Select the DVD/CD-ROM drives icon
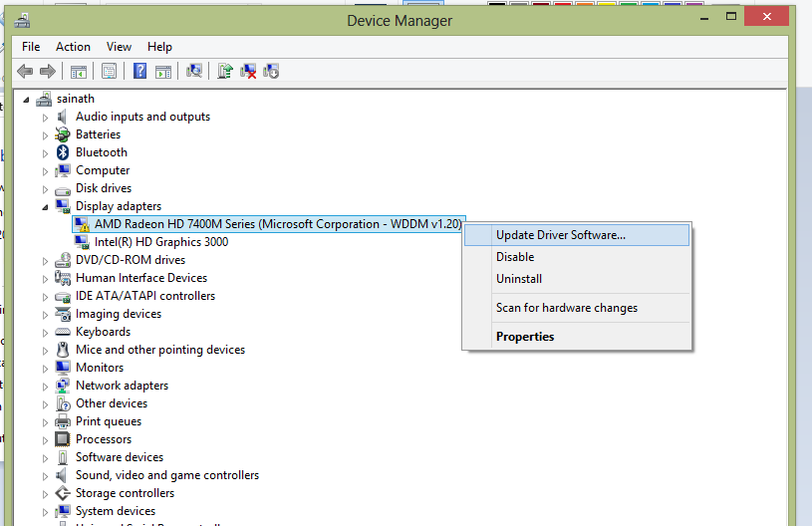This screenshot has width=812, height=526. 63,260
